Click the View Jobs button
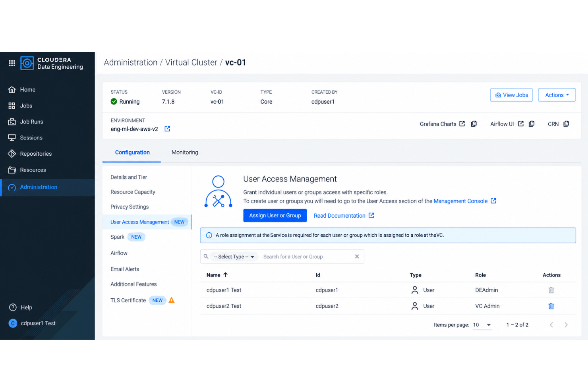 pyautogui.click(x=511, y=95)
